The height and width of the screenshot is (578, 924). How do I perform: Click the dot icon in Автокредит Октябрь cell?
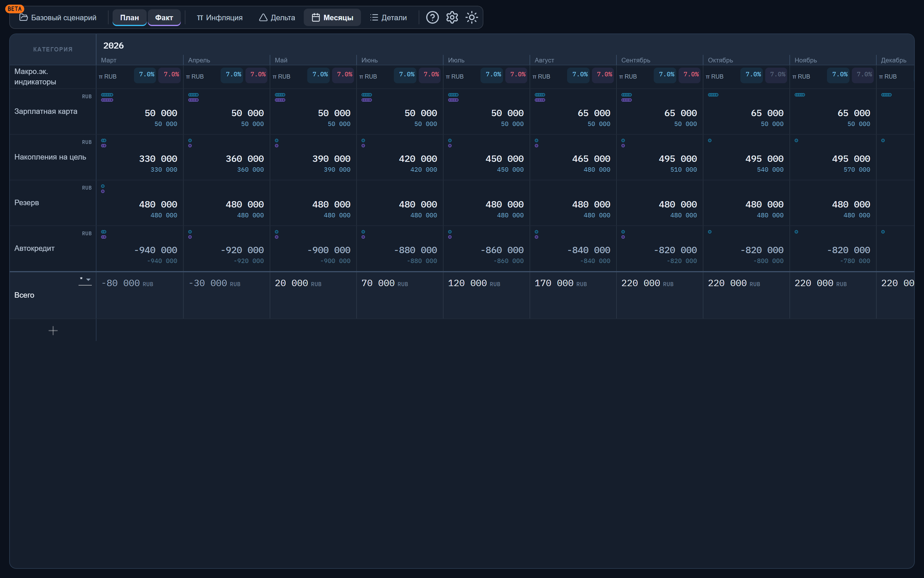(710, 232)
